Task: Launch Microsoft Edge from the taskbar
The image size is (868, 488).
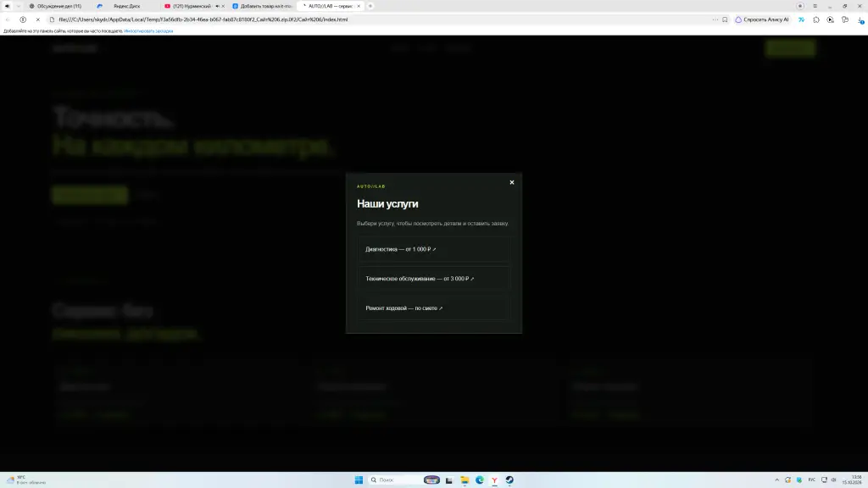Action: click(480, 480)
